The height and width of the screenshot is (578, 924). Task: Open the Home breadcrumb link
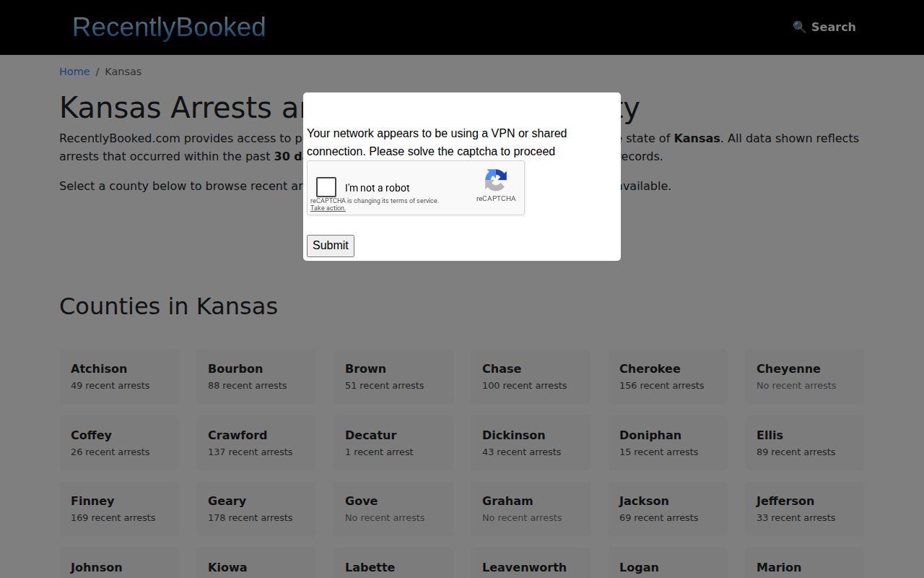click(x=74, y=72)
